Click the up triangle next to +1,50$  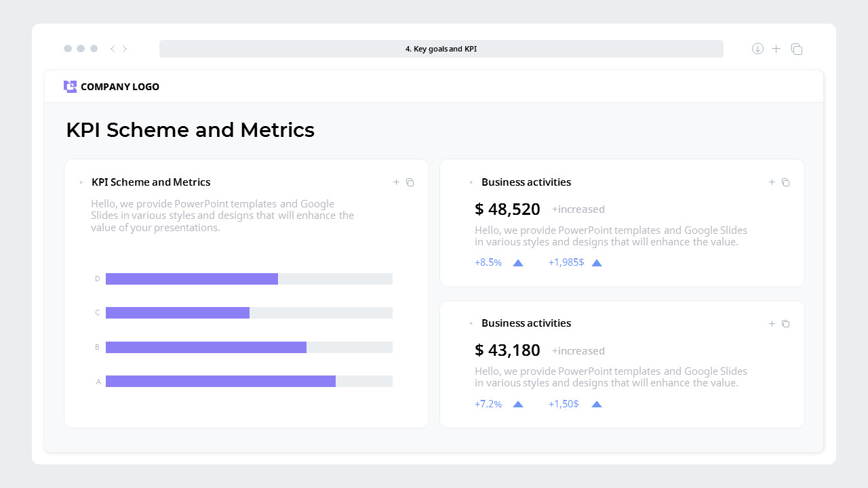tap(597, 405)
